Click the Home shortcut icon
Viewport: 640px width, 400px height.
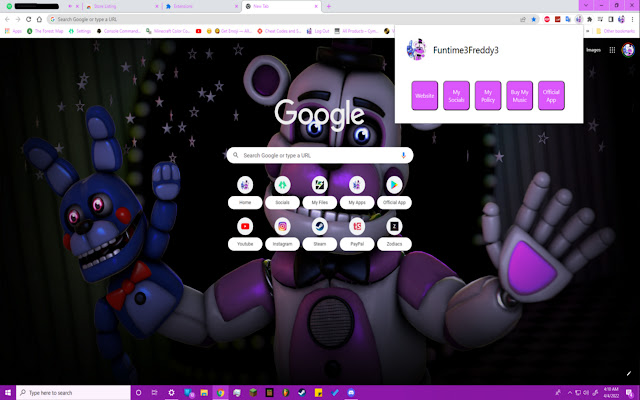(245, 185)
